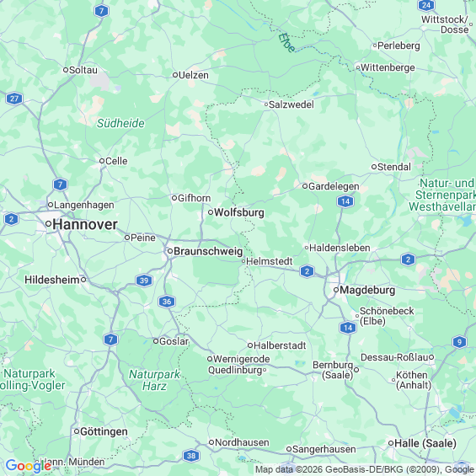The height and width of the screenshot is (476, 476).
Task: Open the map data attribution text
Action: (365, 469)
